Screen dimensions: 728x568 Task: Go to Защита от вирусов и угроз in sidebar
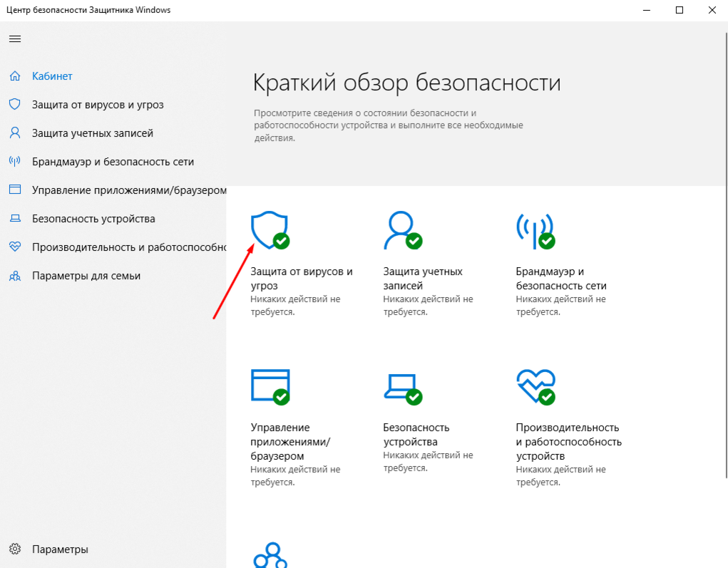tap(98, 105)
